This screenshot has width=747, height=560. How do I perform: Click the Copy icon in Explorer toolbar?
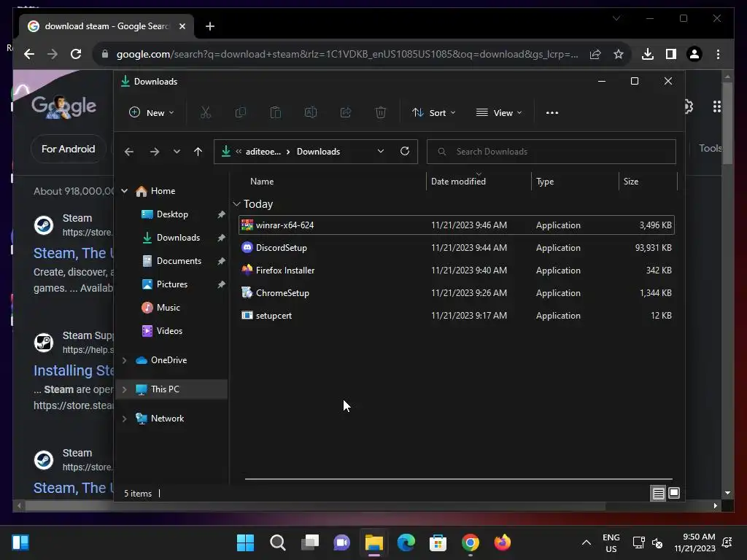241,113
